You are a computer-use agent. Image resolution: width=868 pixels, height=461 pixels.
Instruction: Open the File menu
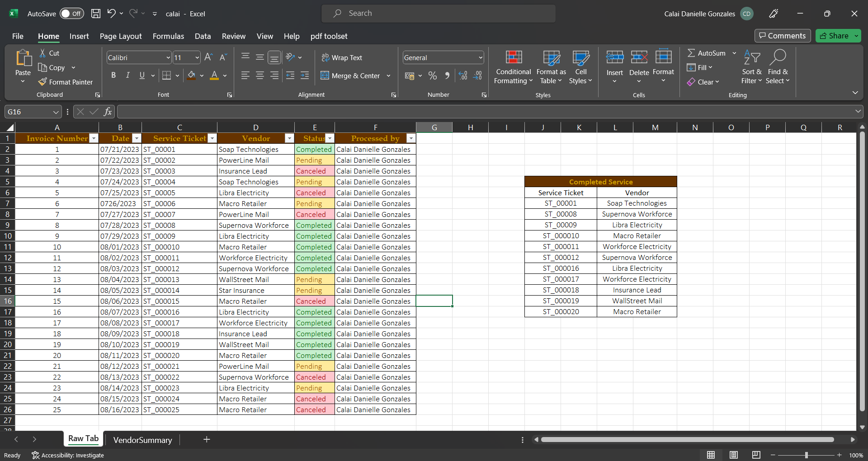tap(18, 36)
